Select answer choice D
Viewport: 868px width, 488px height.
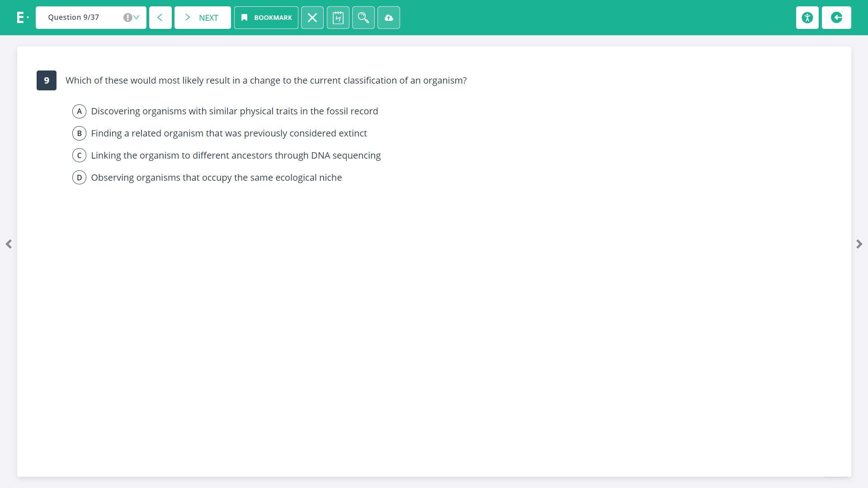[x=79, y=178]
